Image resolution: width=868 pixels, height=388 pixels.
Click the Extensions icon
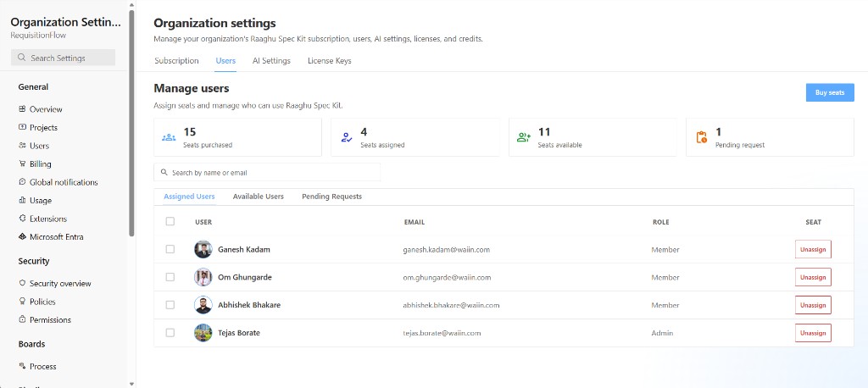22,219
